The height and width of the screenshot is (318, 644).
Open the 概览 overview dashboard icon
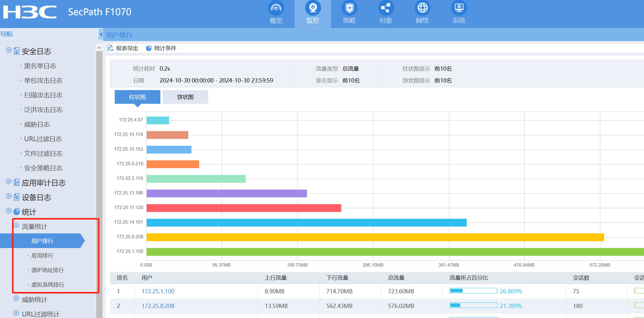pos(276,9)
